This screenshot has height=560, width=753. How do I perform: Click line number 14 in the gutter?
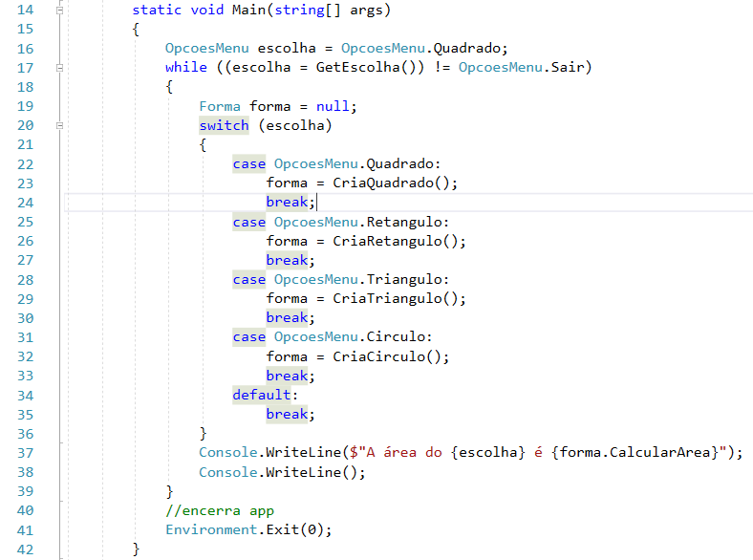coord(26,11)
